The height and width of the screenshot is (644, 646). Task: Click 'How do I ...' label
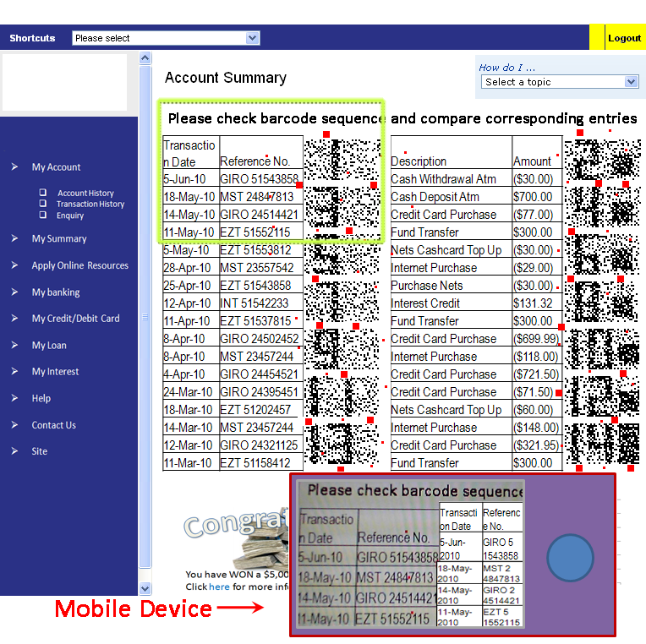click(506, 68)
